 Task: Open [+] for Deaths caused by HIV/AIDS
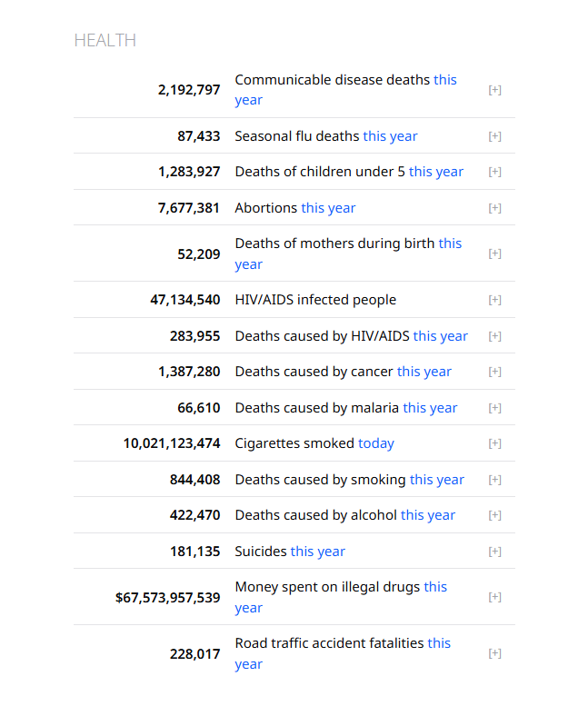click(x=494, y=336)
